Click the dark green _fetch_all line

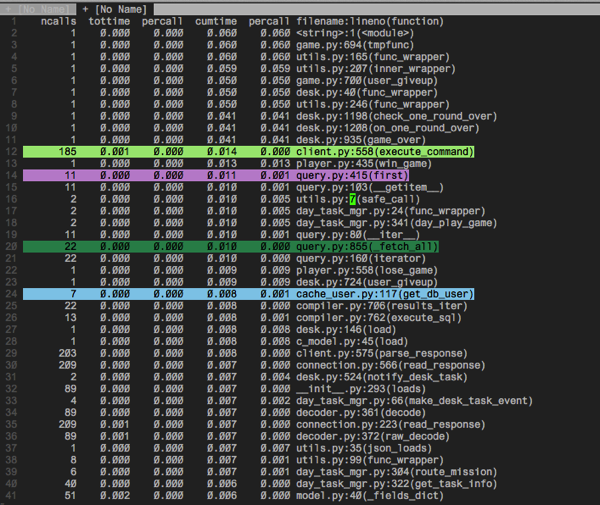tap(231, 247)
